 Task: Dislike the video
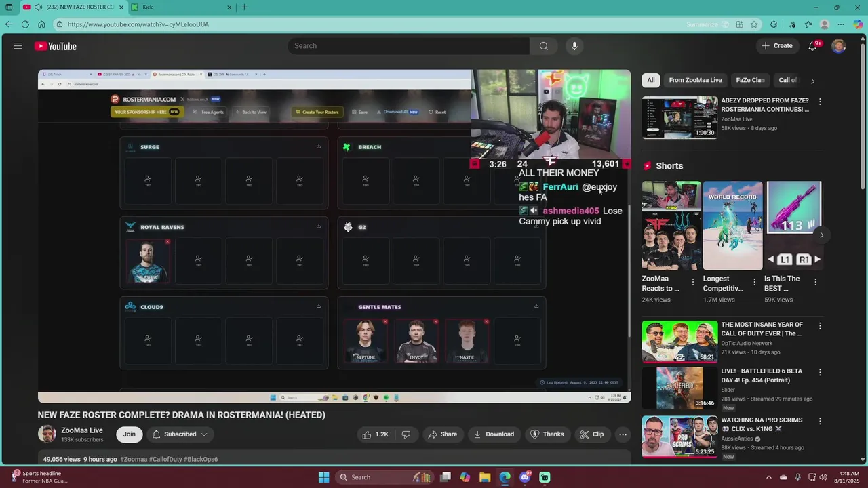[406, 434]
